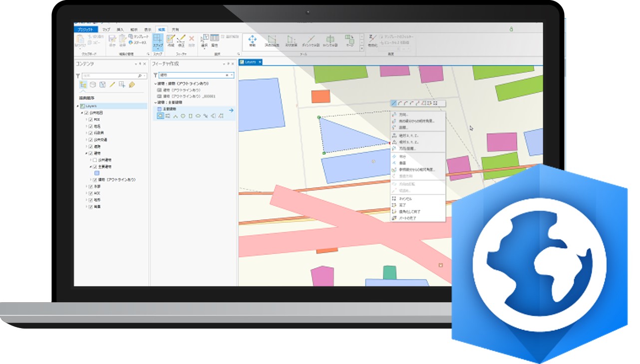The height and width of the screenshot is (364, 640).
Task: Open the template filter box dropdown arrow
Action: point(232,75)
